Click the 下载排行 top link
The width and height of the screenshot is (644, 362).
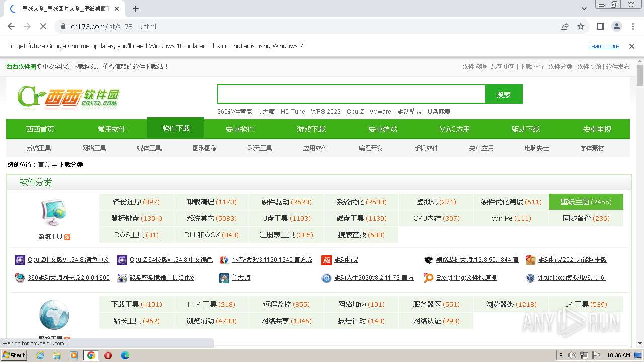532,66
